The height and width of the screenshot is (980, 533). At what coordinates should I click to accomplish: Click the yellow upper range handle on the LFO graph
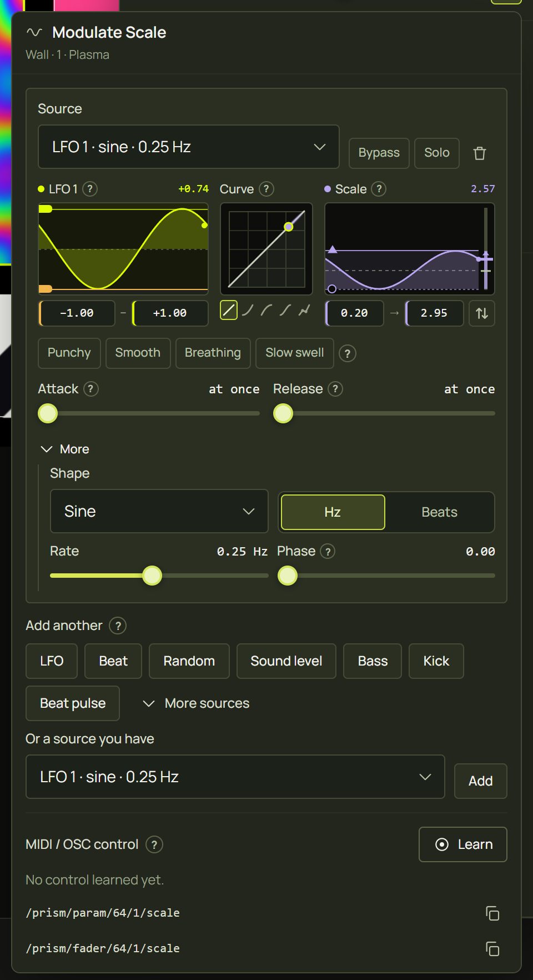[46, 209]
